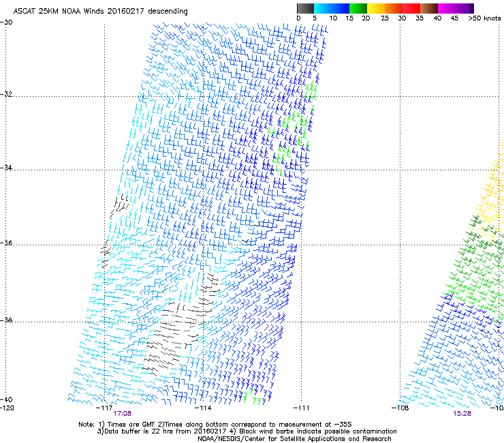The image size is (504, 443).
Task: Click the latitude label -32
Action: (x=6, y=94)
